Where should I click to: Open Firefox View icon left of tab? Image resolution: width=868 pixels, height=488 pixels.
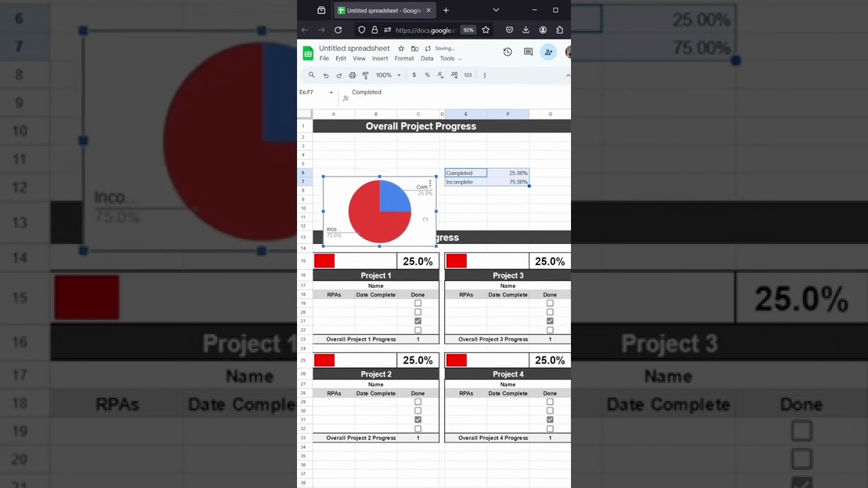coord(321,10)
